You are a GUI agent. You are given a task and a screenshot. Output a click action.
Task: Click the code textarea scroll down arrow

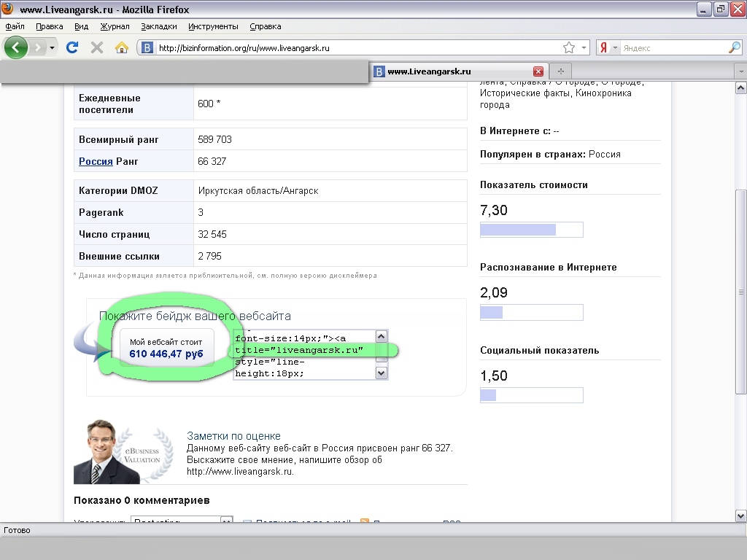(x=381, y=373)
